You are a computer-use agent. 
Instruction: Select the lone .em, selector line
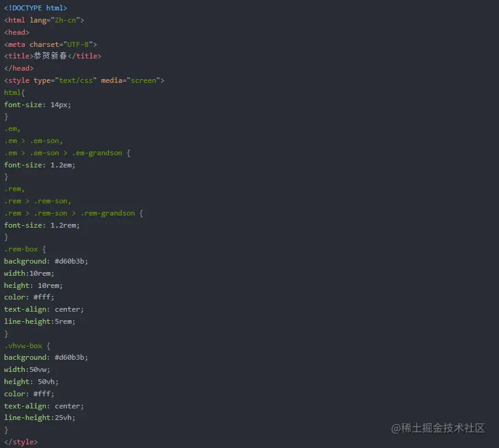point(12,129)
